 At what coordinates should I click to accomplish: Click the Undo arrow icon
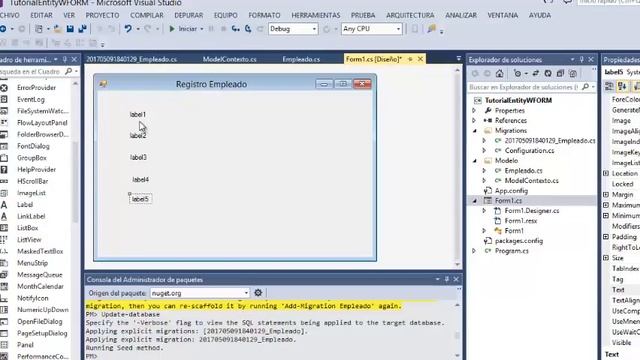[x=128, y=29]
